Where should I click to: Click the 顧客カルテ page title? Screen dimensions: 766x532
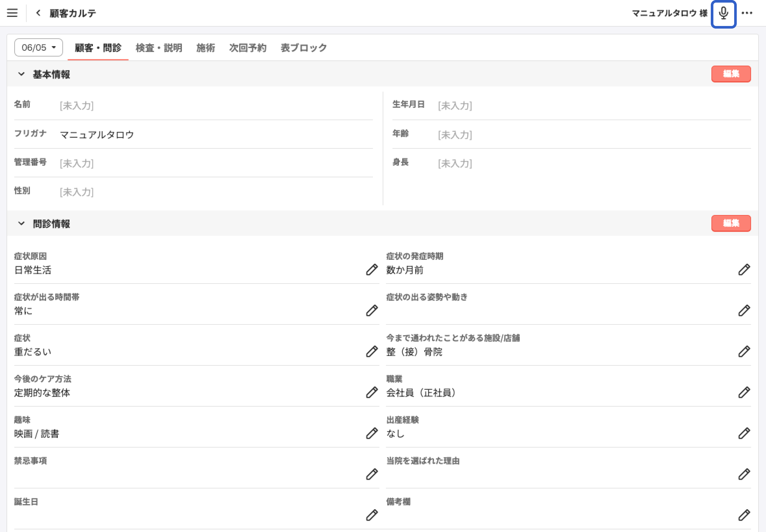(73, 13)
